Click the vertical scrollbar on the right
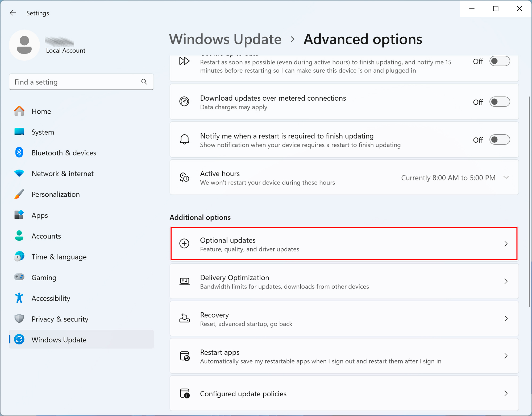Screen dimensions: 532x416 [529, 201]
